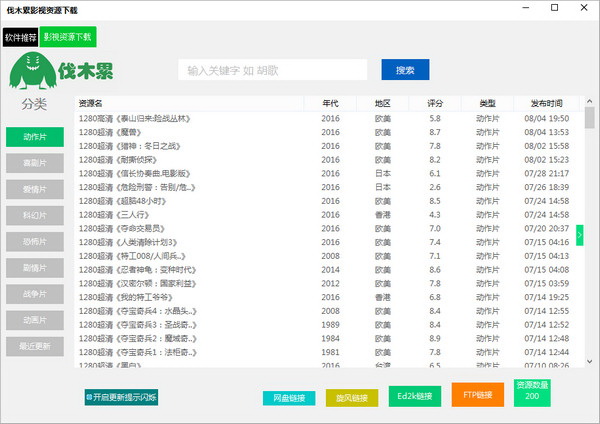Select row 1280超清《三人行》

(329, 215)
